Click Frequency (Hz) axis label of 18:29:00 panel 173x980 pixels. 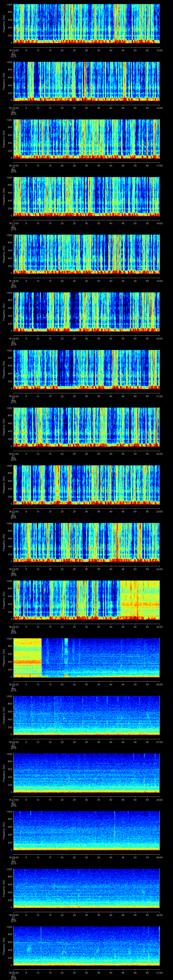(x=4, y=888)
